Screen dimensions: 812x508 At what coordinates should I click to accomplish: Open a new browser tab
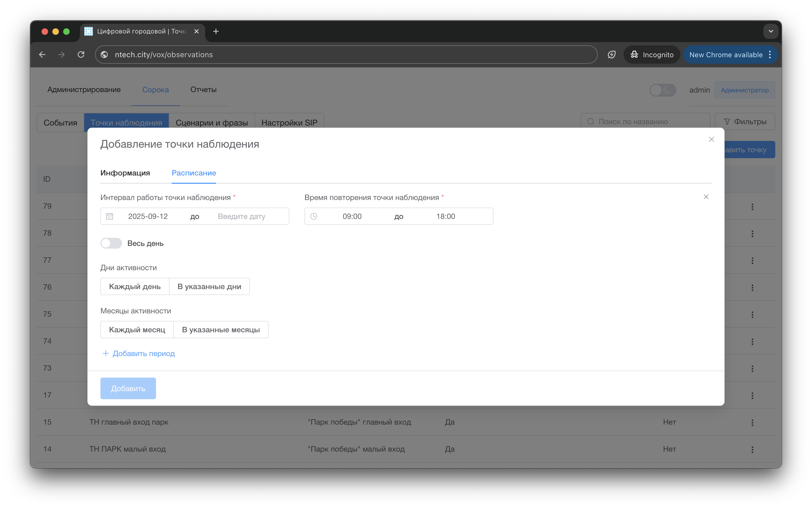tap(216, 31)
